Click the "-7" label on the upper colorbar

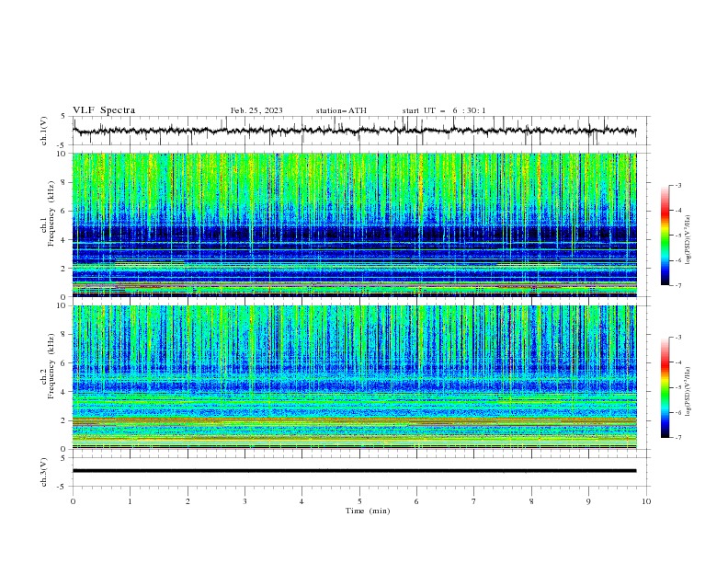(x=677, y=285)
